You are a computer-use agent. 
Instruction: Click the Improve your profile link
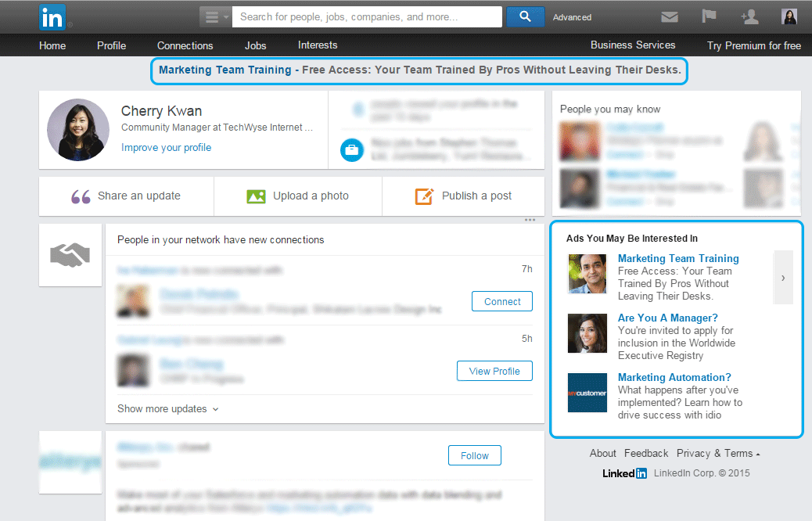[166, 148]
